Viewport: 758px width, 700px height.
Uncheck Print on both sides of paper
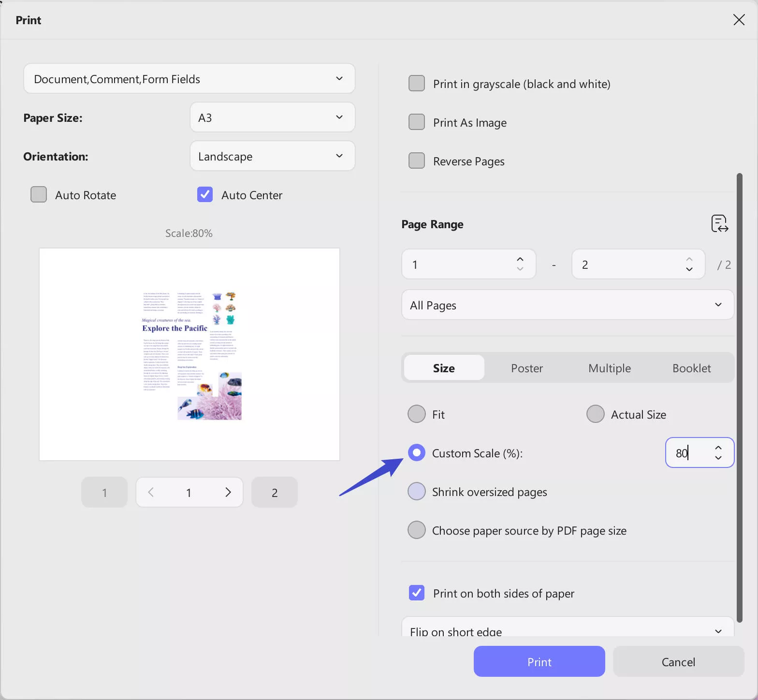(417, 593)
